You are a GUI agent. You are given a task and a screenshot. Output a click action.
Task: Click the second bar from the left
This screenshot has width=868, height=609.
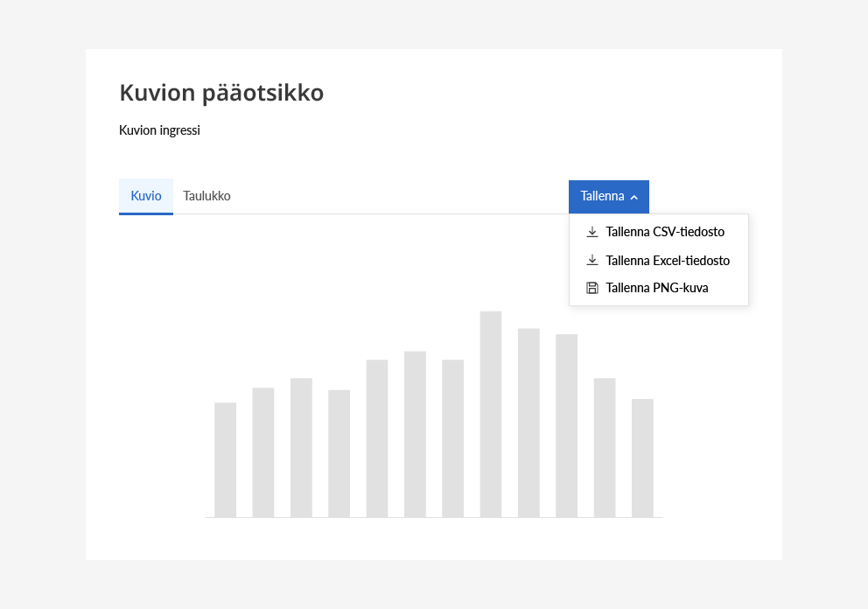point(263,452)
